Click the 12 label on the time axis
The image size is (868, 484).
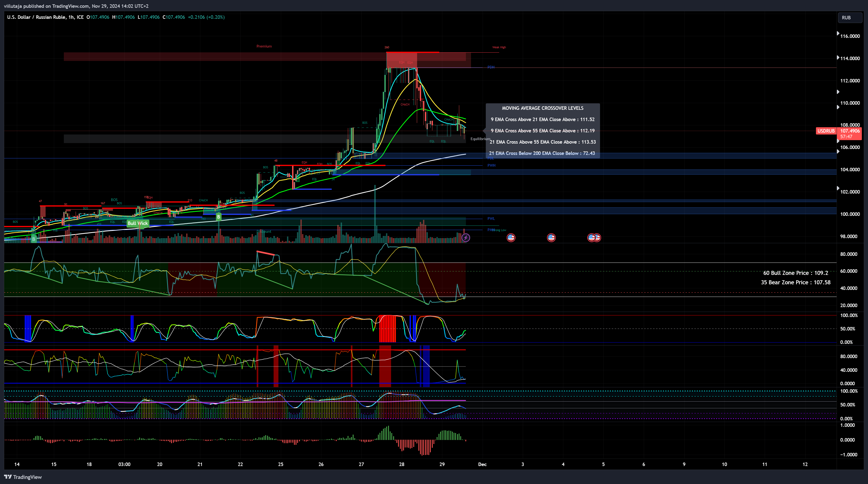805,464
